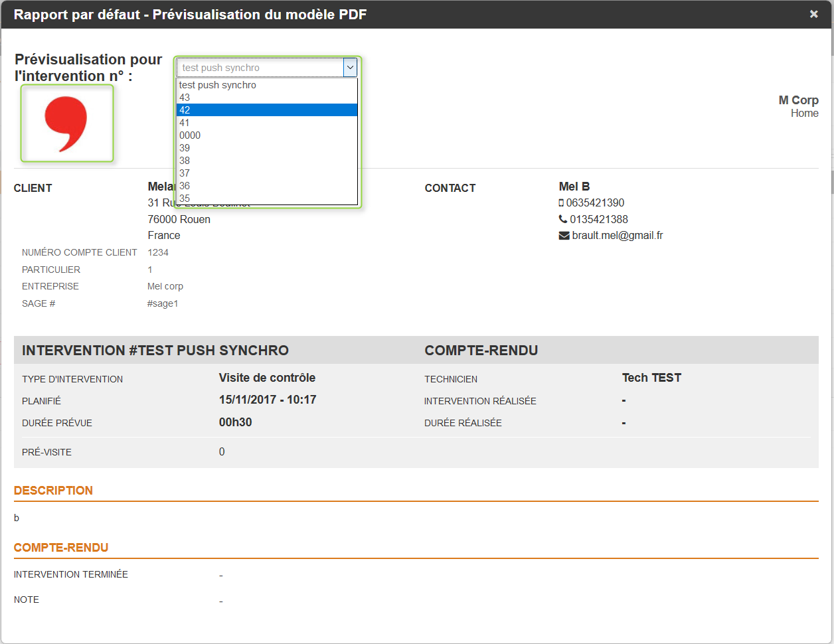Screen dimensions: 834x644
Task: Click the DURÉE RÉALISÉE label
Action: click(x=463, y=423)
